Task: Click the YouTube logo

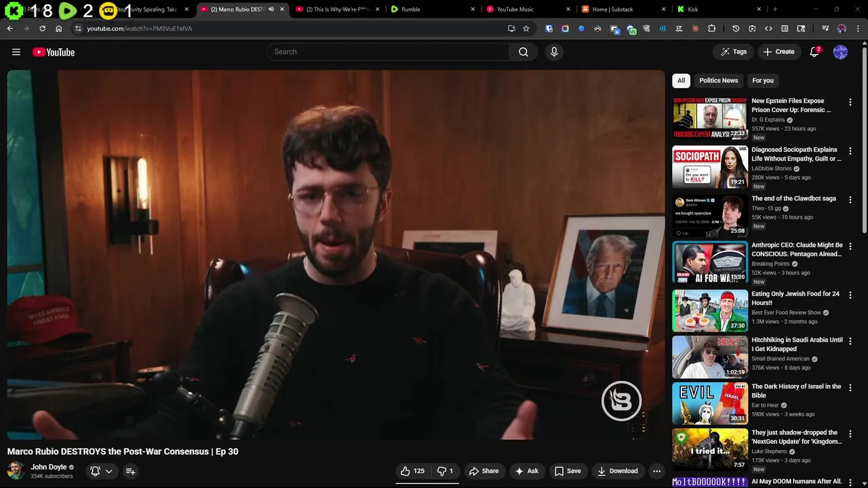Action: (x=54, y=52)
